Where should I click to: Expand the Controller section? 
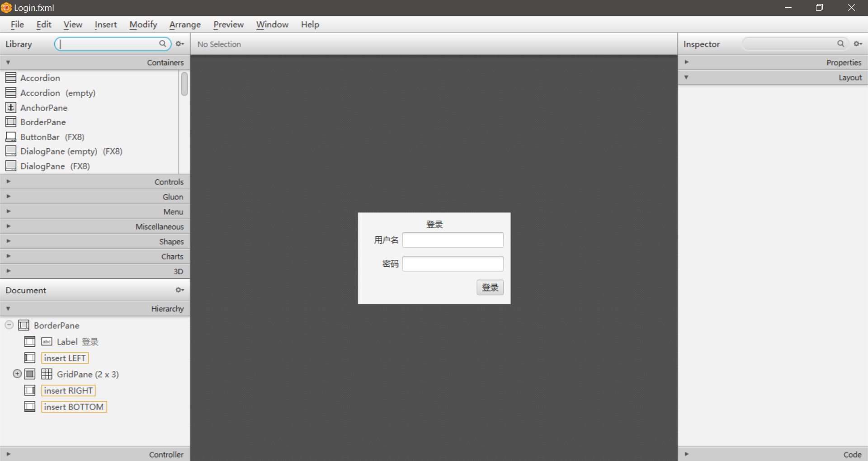tap(8, 454)
